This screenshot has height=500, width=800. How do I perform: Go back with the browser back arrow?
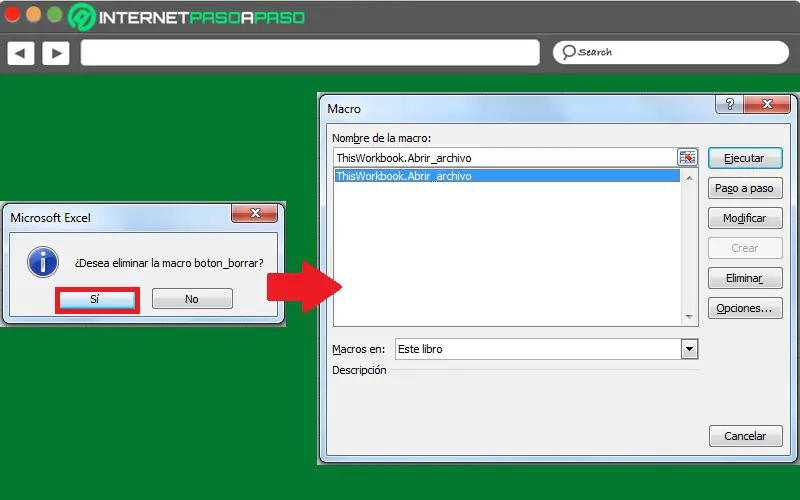[x=20, y=53]
